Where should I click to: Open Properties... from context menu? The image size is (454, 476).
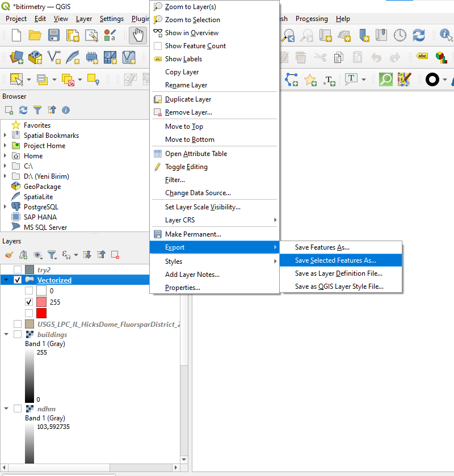point(215,288)
